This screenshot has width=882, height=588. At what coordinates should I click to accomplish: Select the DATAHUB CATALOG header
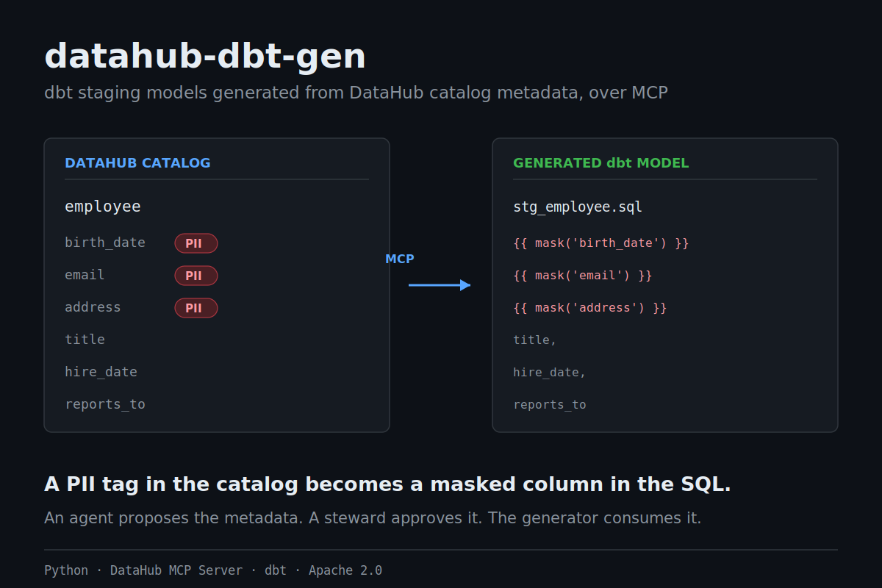(137, 163)
